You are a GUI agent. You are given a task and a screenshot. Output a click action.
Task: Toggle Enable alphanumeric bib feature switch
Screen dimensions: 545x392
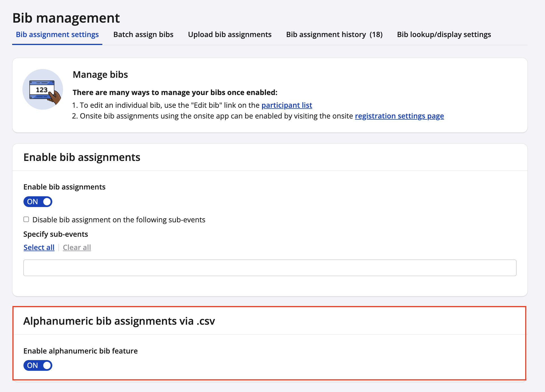coord(38,365)
